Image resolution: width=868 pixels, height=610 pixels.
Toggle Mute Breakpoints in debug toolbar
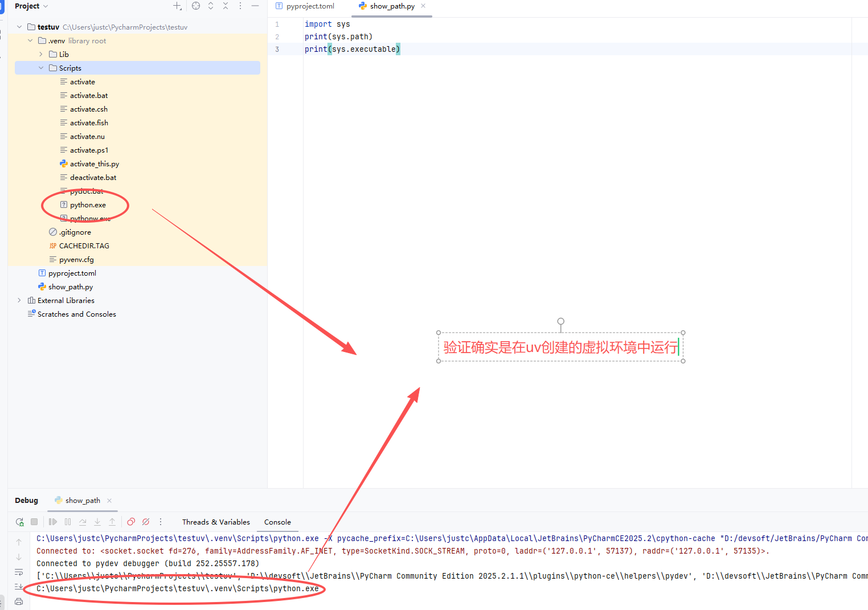pos(146,522)
